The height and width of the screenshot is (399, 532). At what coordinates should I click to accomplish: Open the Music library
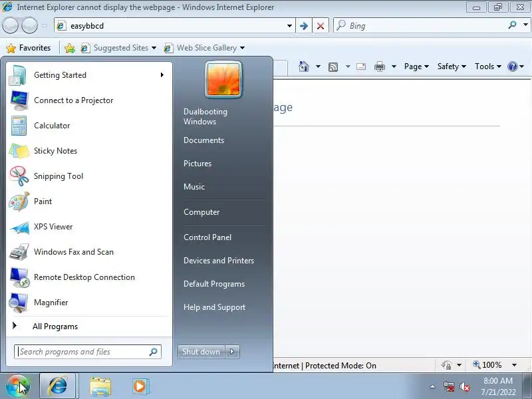coord(194,187)
